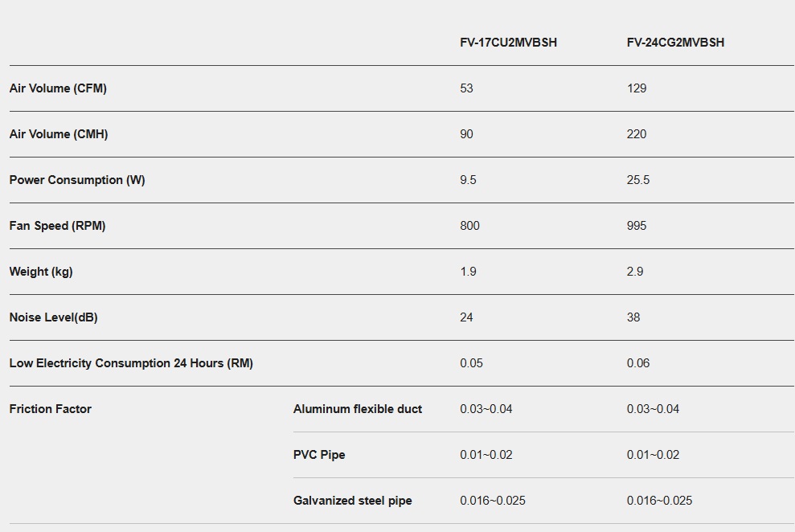Click the FV-17CU2MVBSH column header
The height and width of the screenshot is (532, 795).
(508, 43)
